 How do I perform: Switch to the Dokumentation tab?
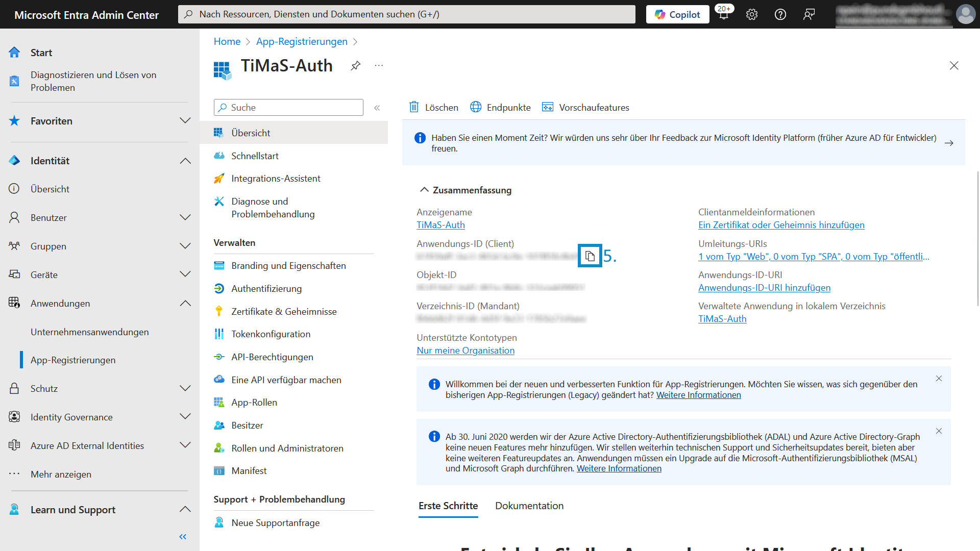pyautogui.click(x=529, y=506)
